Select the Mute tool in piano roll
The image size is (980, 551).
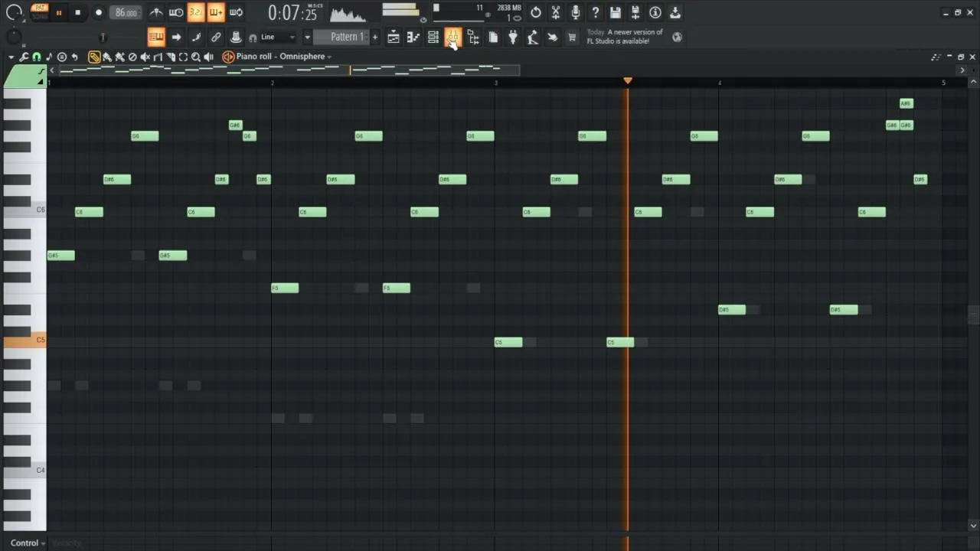145,57
